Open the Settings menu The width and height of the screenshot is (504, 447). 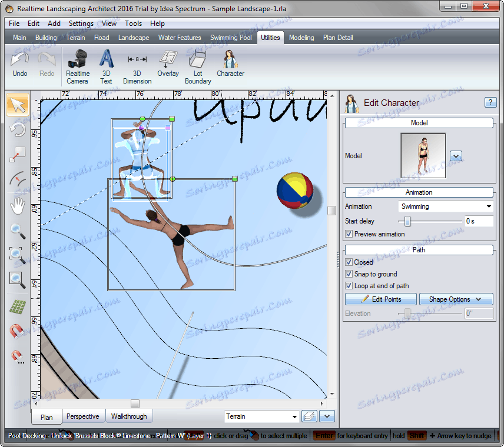81,24
